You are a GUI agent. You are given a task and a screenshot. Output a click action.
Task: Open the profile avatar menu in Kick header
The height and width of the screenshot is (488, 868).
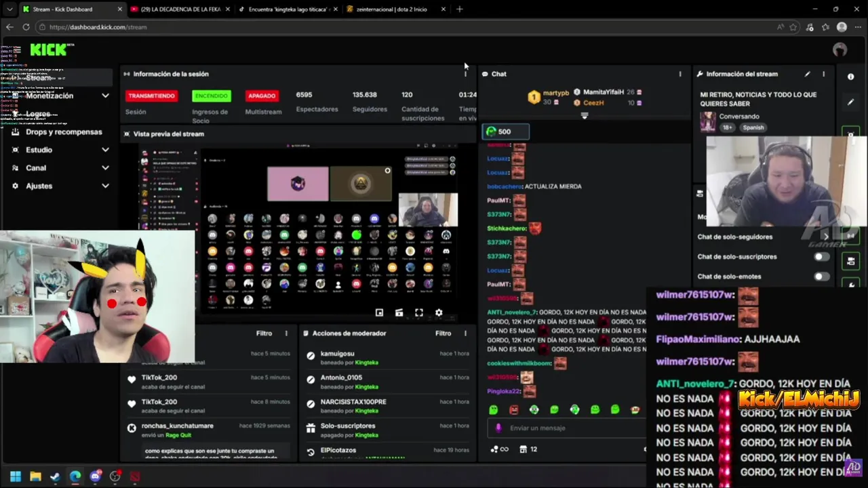840,49
